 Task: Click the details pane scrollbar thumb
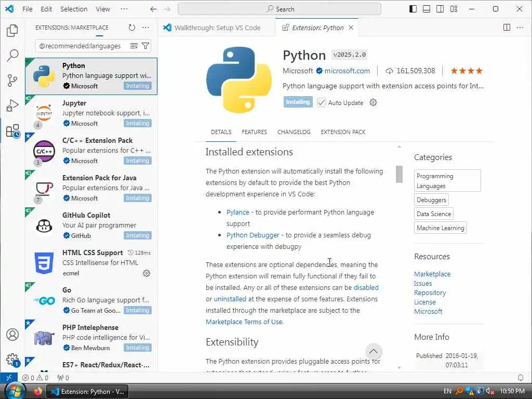[399, 174]
